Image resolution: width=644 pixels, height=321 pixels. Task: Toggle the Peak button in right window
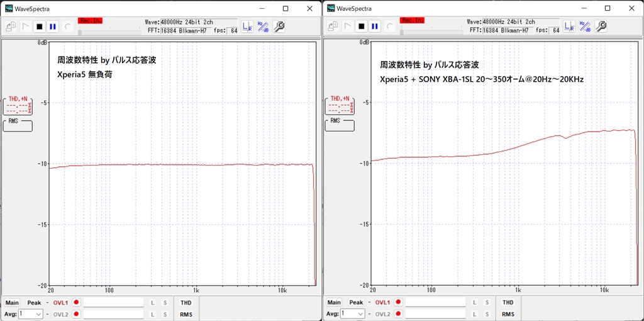[x=356, y=303]
